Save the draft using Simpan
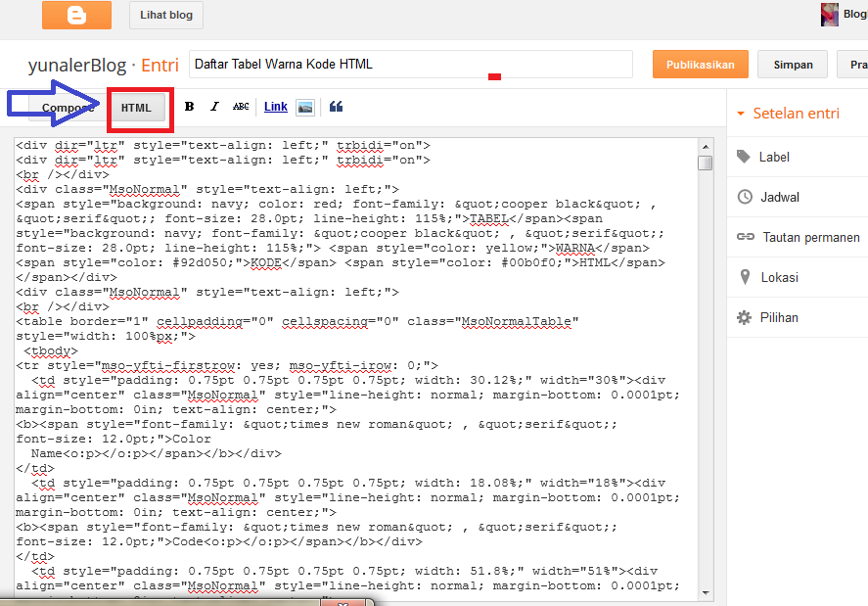Image resolution: width=868 pixels, height=606 pixels. click(793, 63)
